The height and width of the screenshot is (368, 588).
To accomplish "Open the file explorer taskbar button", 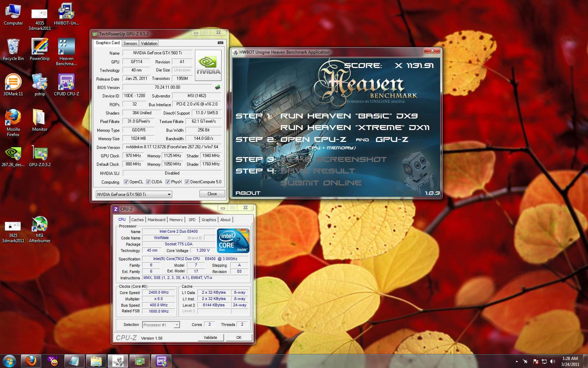I will pos(96,361).
